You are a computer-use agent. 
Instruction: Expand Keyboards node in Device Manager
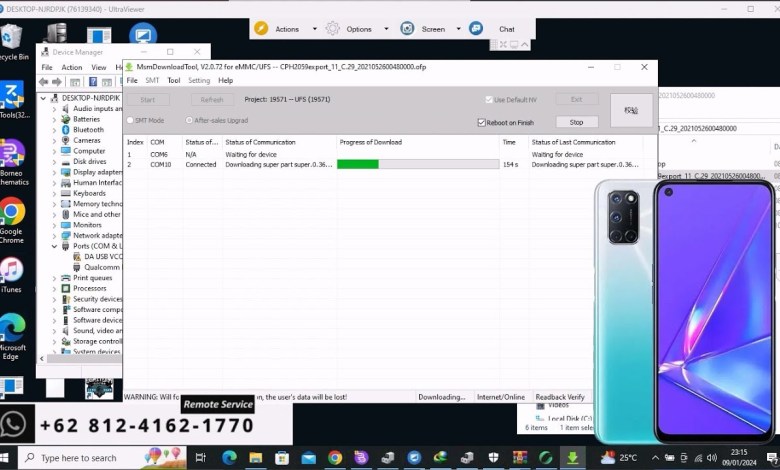54,193
